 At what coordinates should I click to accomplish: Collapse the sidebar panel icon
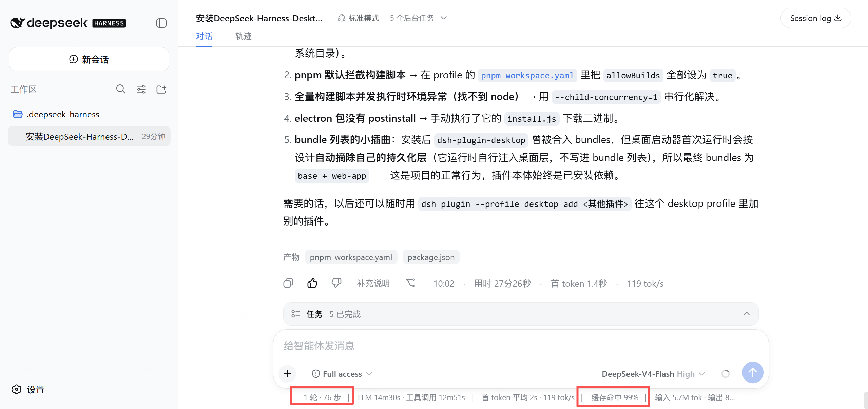161,23
